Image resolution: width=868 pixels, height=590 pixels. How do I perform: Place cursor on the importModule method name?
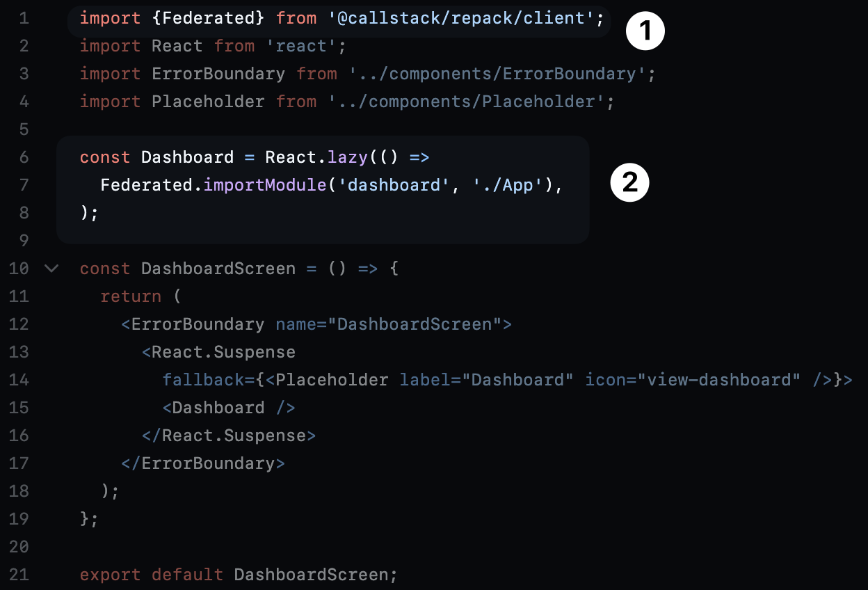click(x=264, y=185)
